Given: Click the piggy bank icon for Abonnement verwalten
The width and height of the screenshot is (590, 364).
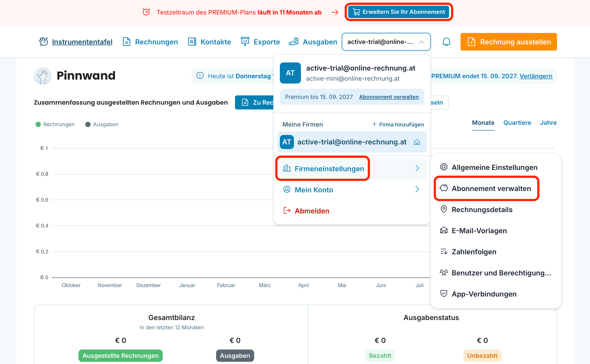Looking at the screenshot, I should tap(444, 188).
